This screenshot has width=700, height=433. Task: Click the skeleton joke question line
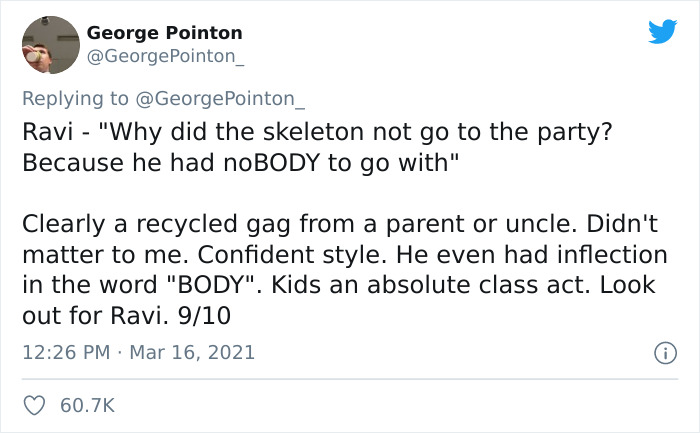click(x=340, y=133)
